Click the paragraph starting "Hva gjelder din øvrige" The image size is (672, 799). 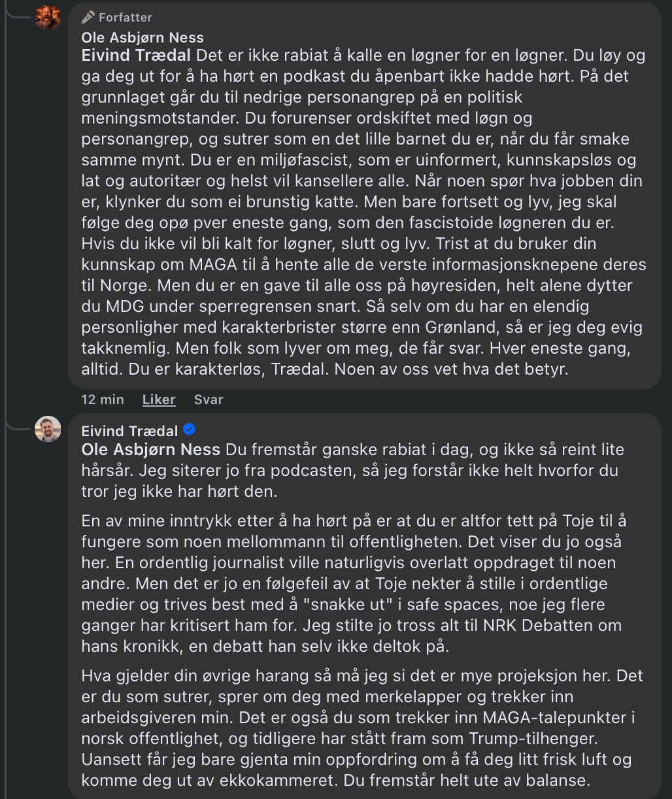(353, 728)
